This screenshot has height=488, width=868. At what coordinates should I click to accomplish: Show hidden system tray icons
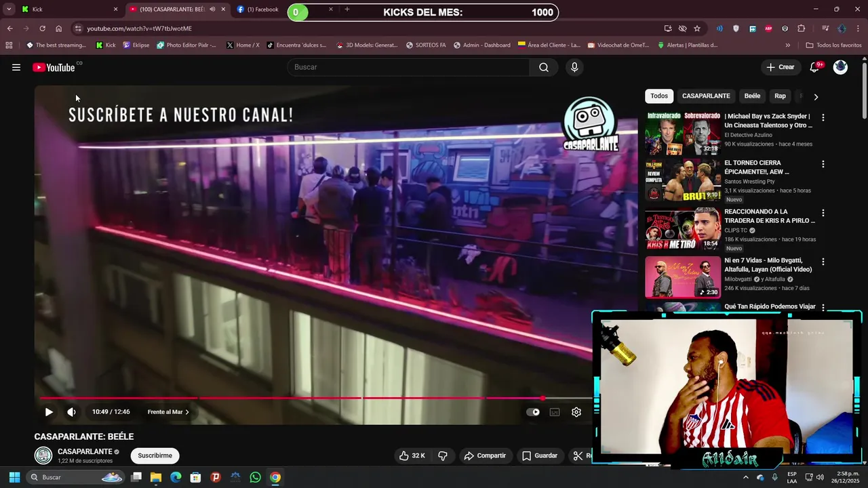click(745, 477)
